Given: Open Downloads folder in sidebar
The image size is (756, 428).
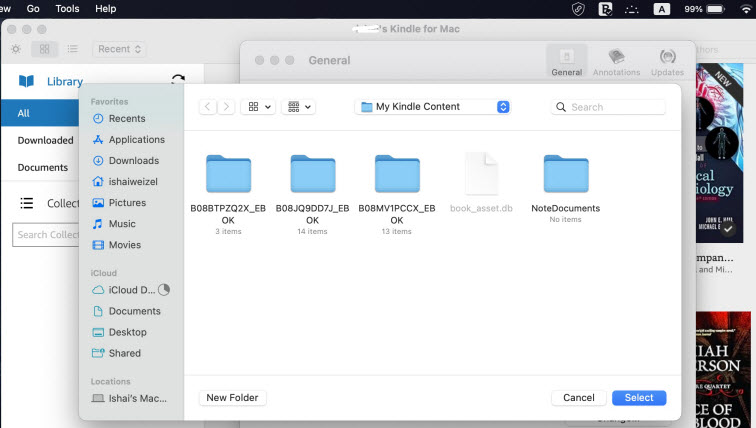Looking at the screenshot, I should (x=134, y=160).
